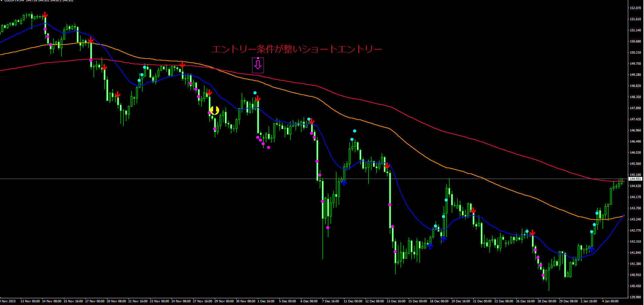Viewport: 644px width, 305px height.
Task: Click the 15 Dec 00:00 time label
Action: [417, 301]
